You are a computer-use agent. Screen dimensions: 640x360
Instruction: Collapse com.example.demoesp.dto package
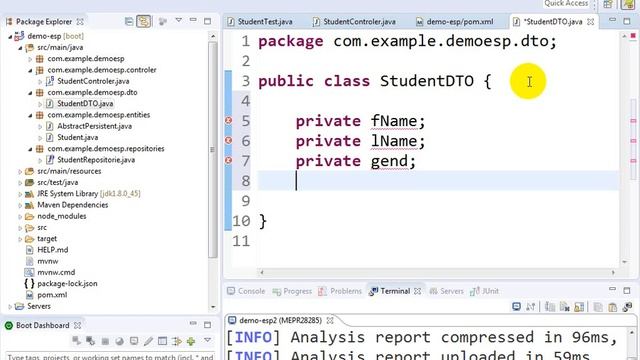(30, 93)
